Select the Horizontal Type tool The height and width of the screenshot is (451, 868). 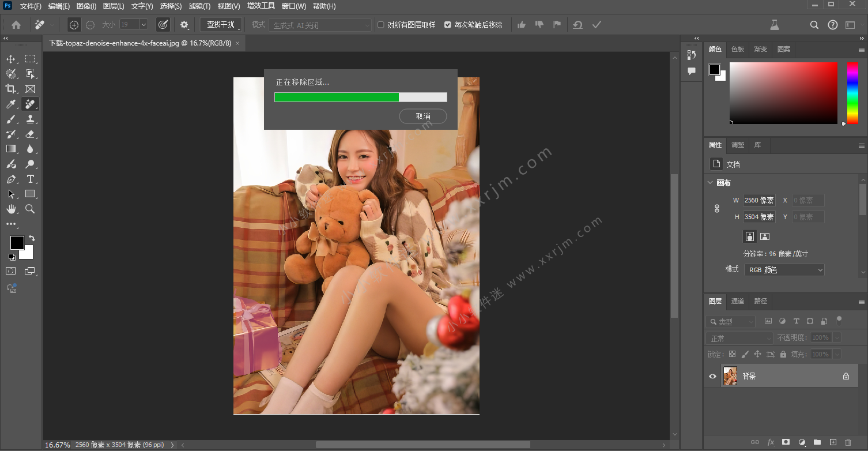[30, 179]
